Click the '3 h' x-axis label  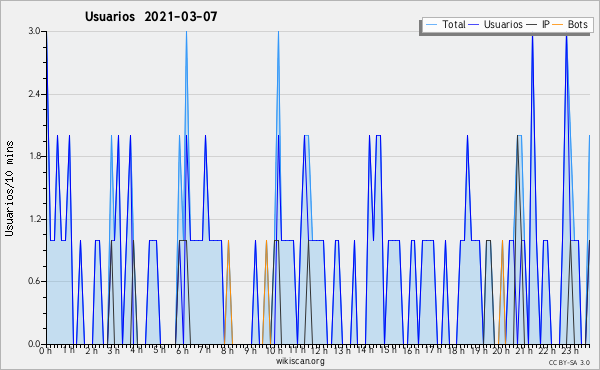[114, 350]
